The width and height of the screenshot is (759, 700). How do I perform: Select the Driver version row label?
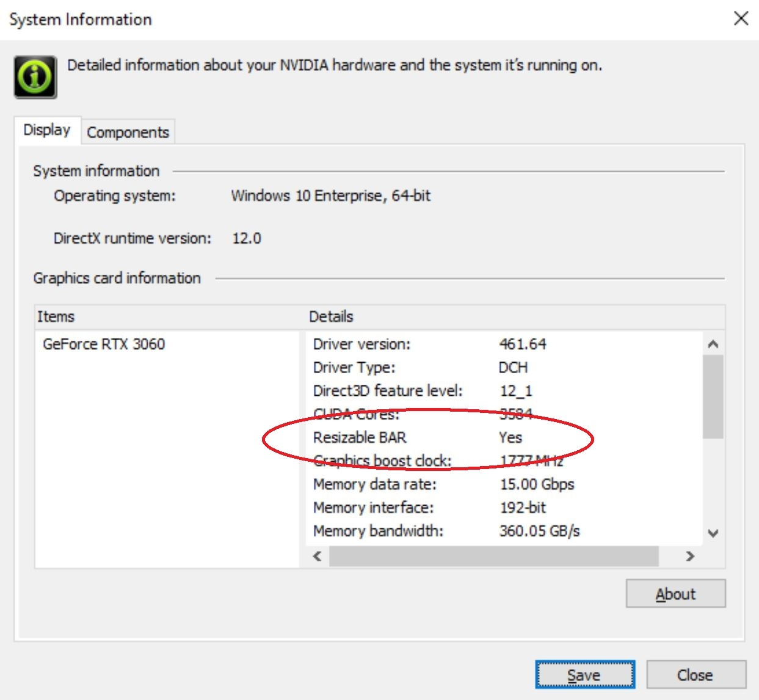(x=361, y=344)
